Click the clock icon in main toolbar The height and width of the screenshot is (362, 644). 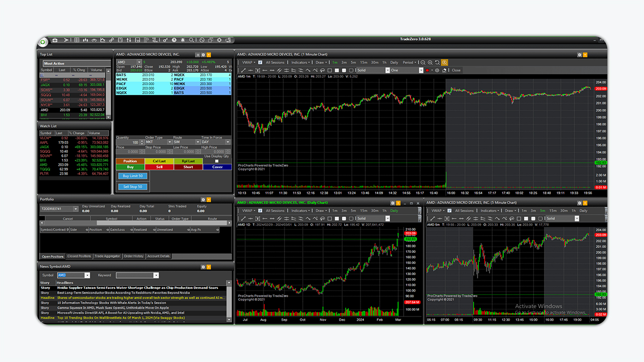[x=174, y=40]
